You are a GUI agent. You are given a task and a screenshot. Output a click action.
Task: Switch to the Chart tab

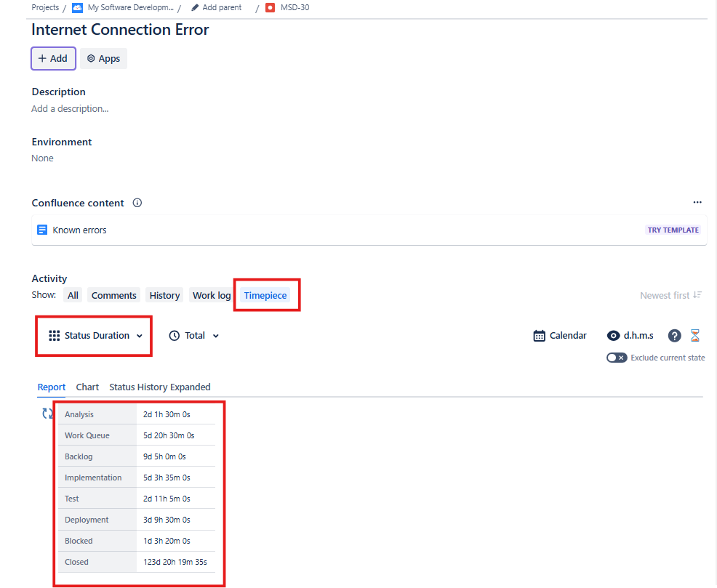87,387
